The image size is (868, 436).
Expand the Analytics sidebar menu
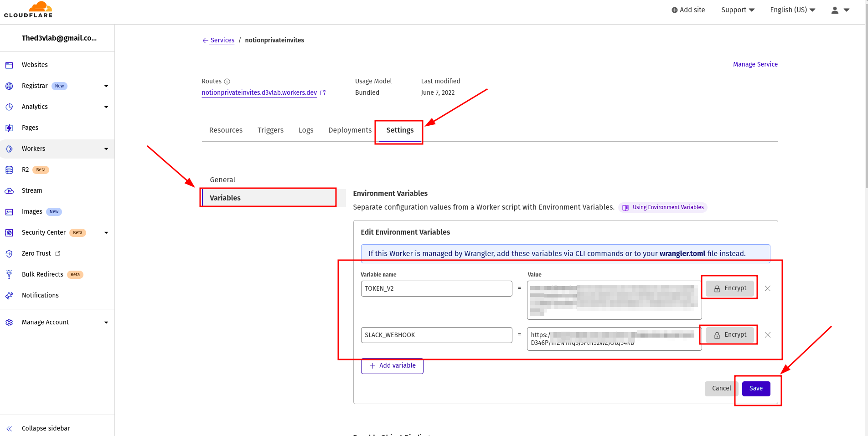click(106, 107)
